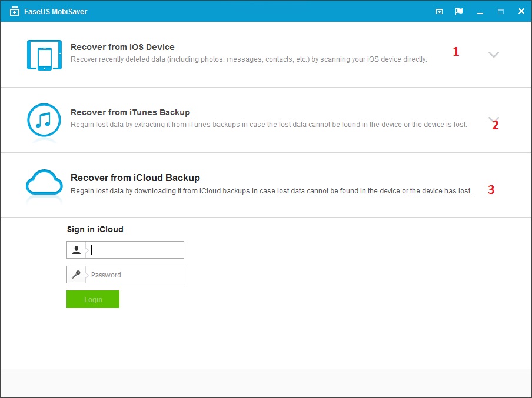Select the Recover from iTunes Backup heading
Image resolution: width=532 pixels, height=398 pixels.
coord(130,112)
